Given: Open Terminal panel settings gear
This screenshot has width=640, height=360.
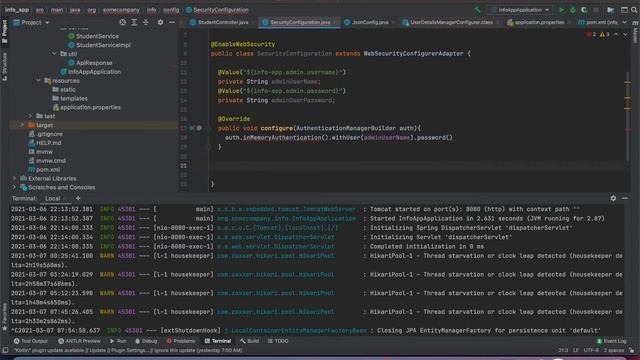Looking at the screenshot, I should [x=613, y=198].
